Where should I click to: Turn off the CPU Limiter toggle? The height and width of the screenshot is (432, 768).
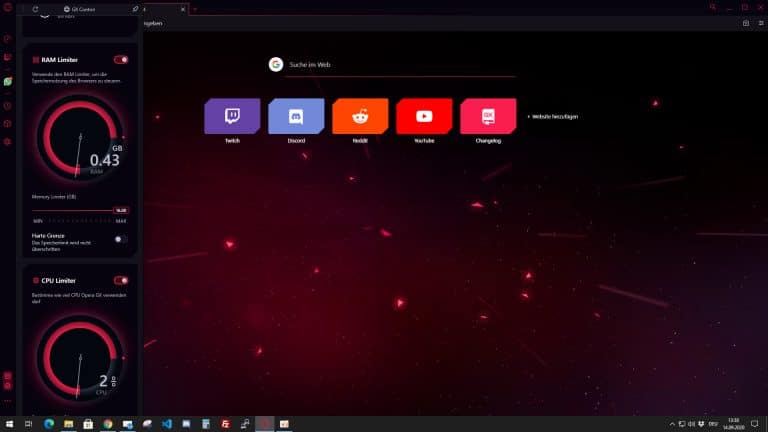pyautogui.click(x=121, y=280)
